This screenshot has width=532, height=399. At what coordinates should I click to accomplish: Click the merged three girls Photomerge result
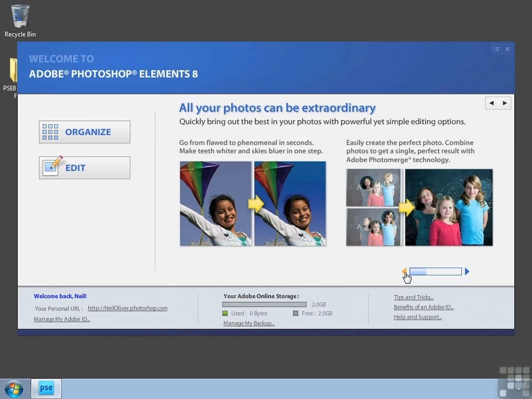[449, 207]
